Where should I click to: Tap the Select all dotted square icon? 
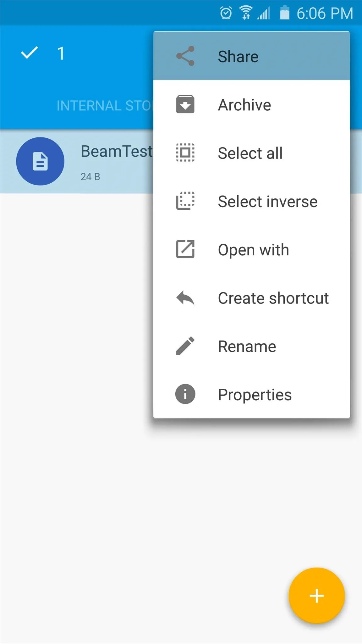pos(185,153)
